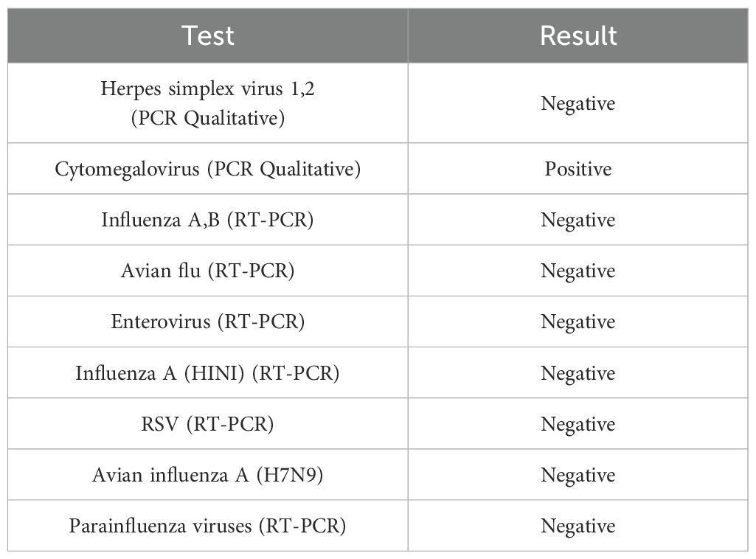Click the Enterovirus (RT-PCR) cell
Image resolution: width=756 pixels, height=559 pixels.
208,322
